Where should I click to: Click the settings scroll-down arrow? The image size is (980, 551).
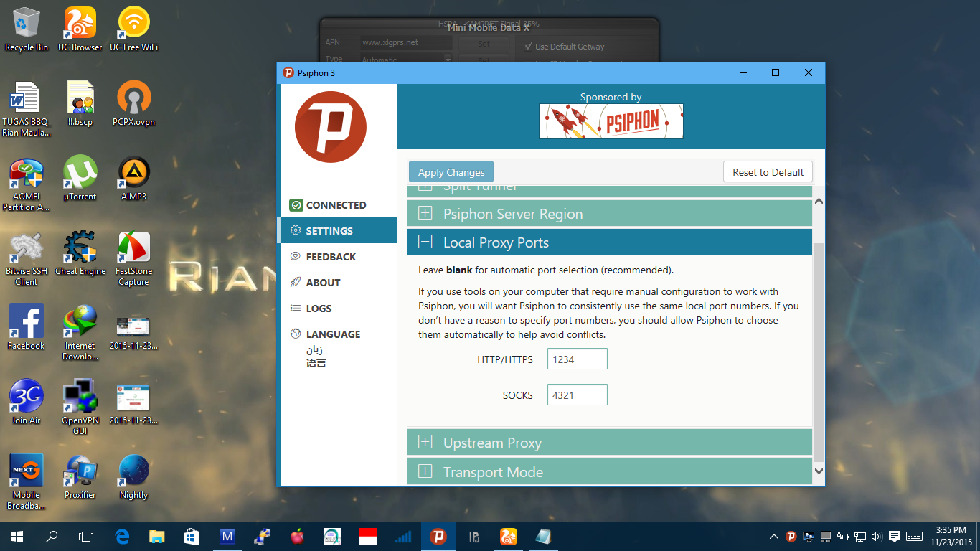[819, 471]
